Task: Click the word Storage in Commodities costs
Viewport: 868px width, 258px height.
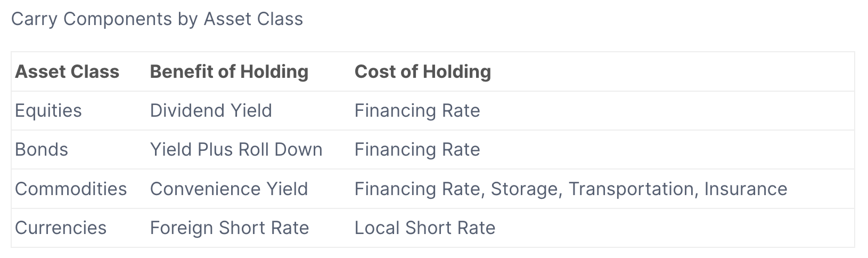Action: click(525, 189)
